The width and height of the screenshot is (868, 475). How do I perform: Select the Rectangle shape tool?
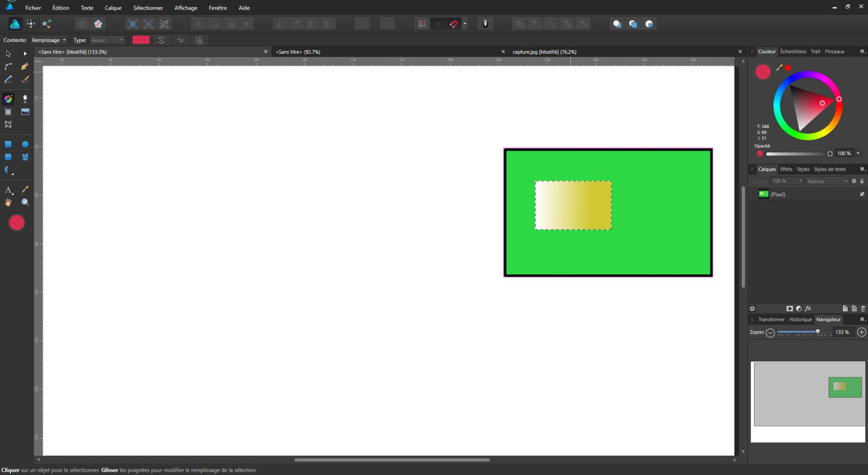pos(8,144)
